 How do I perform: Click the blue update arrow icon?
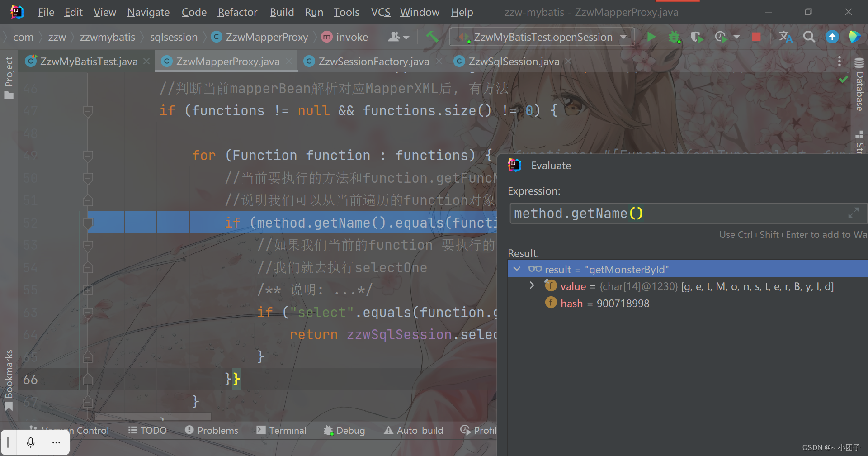tap(832, 37)
